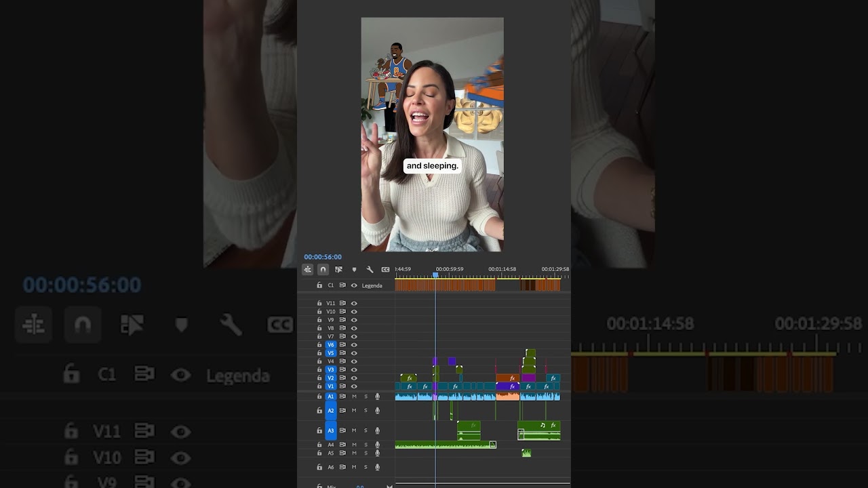This screenshot has height=488, width=868.
Task: Solo audio track A1
Action: (x=366, y=396)
